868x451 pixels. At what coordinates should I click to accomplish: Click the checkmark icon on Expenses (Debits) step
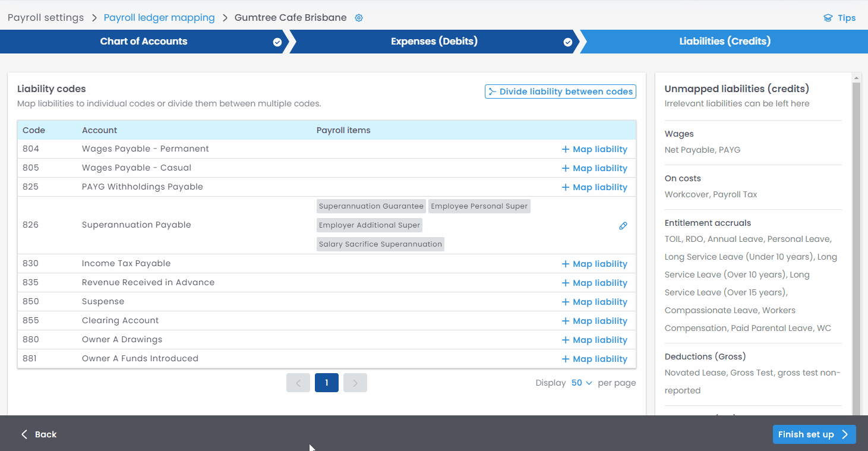567,42
